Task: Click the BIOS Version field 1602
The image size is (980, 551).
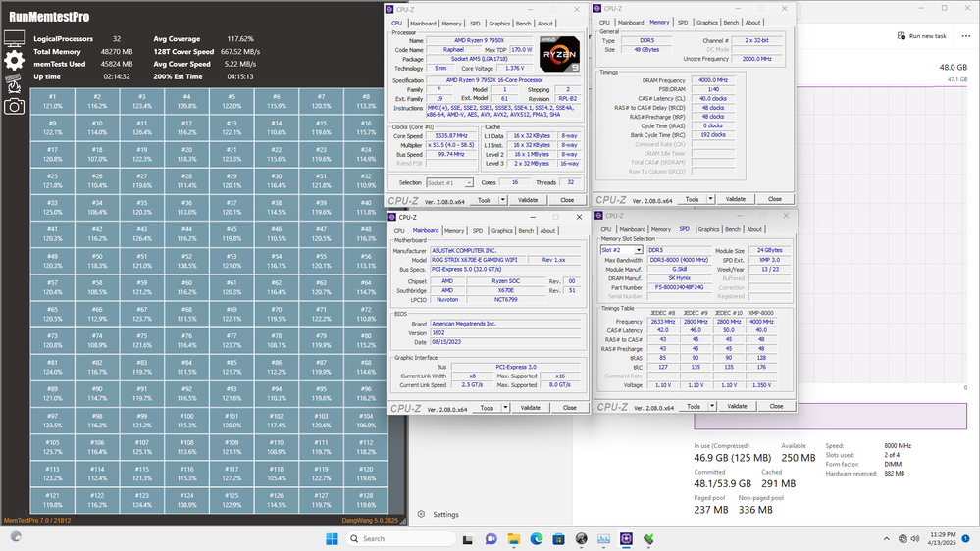Action: 505,333
